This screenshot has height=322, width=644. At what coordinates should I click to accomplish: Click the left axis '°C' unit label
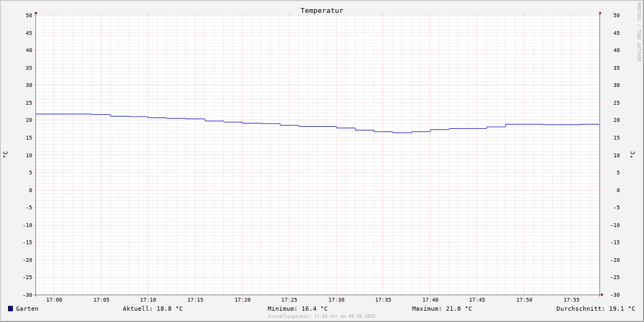(x=5, y=155)
